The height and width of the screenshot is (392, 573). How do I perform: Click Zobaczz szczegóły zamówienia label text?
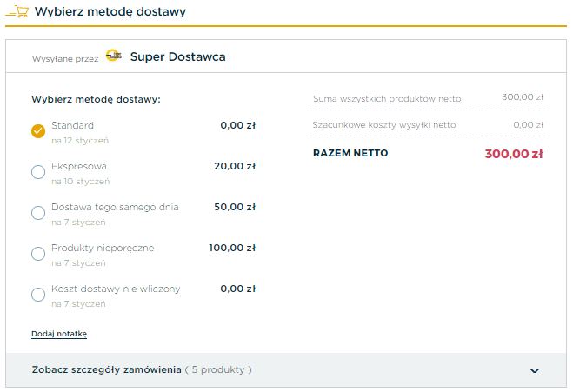(106, 369)
